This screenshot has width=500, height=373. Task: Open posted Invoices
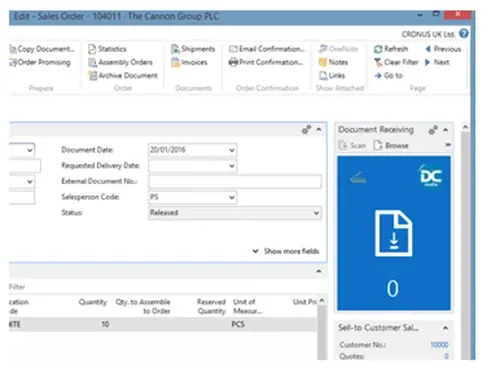coord(189,62)
